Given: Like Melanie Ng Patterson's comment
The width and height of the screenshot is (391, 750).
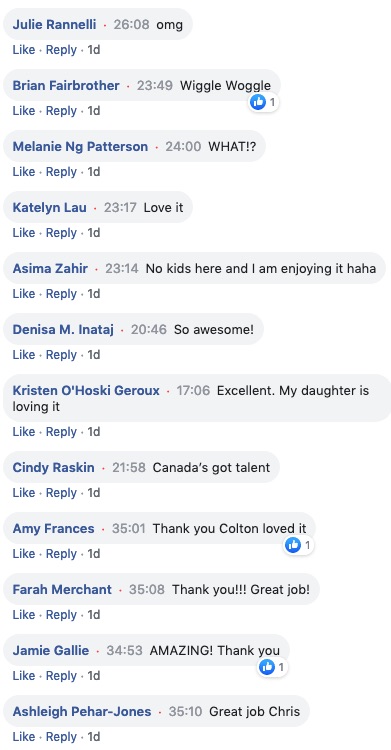Looking at the screenshot, I should click(x=24, y=172).
